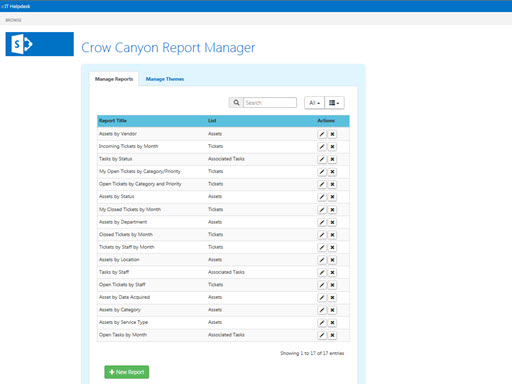512x384 pixels.
Task: Select 'My Closed Tickets by Month' text
Action: [x=130, y=209]
